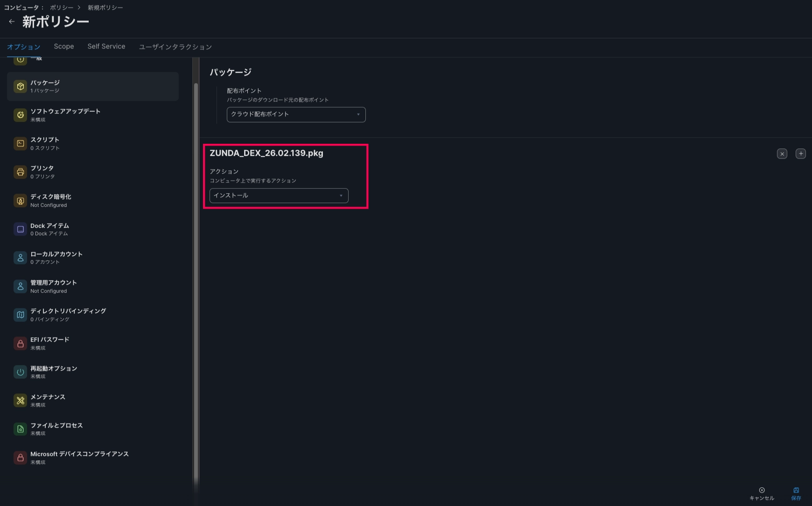Open the Self Service tab
The image size is (812, 506).
click(x=106, y=47)
